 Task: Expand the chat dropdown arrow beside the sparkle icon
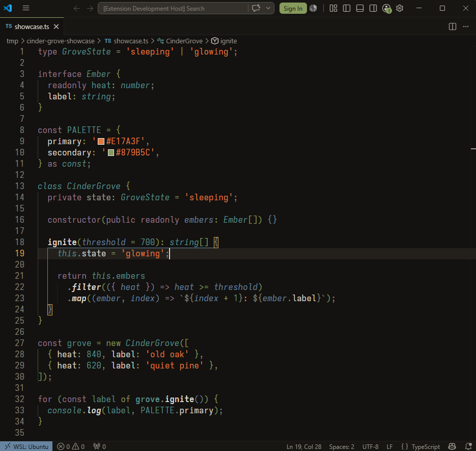268,8
